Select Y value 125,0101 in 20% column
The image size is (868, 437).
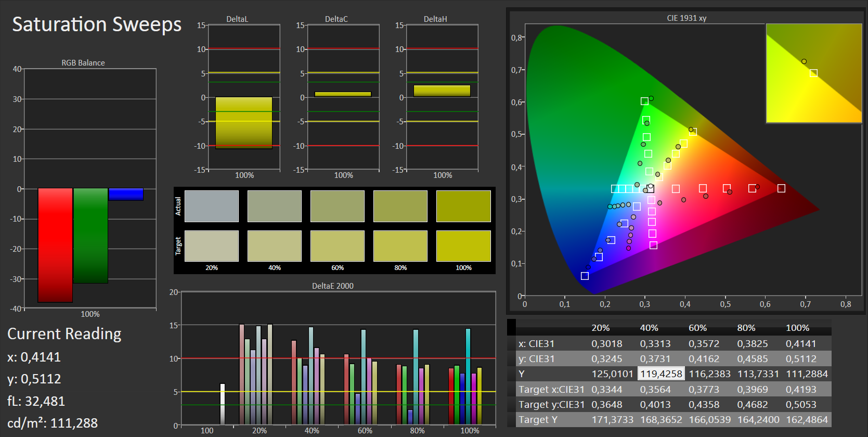pyautogui.click(x=613, y=374)
